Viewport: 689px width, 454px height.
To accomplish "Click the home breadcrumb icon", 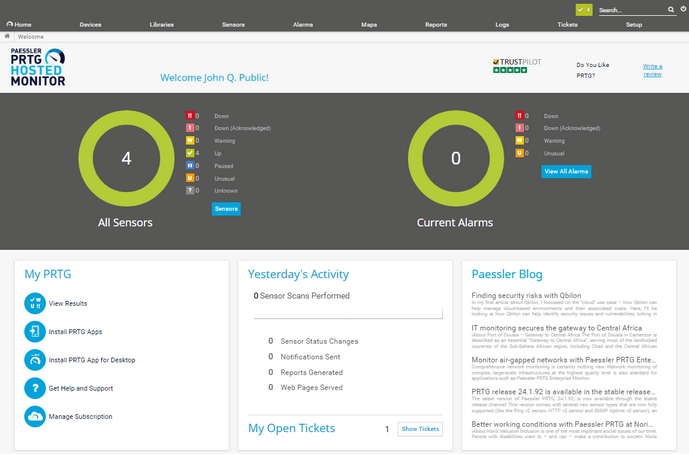I will (x=8, y=36).
